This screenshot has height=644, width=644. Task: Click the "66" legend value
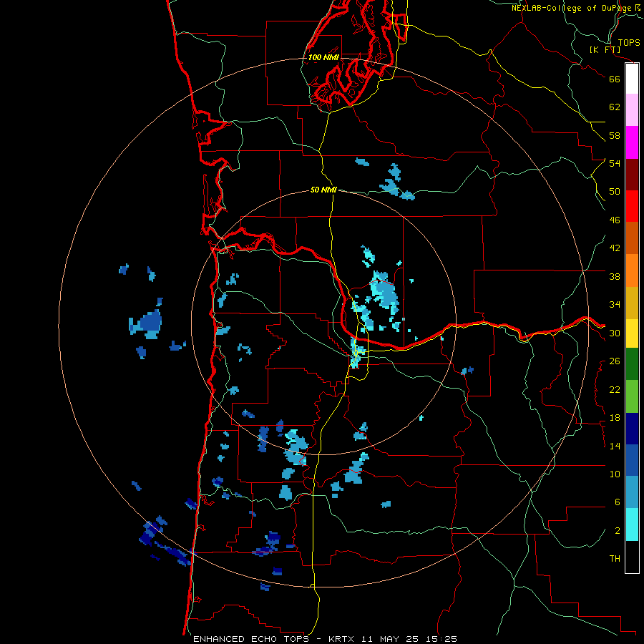pos(615,79)
